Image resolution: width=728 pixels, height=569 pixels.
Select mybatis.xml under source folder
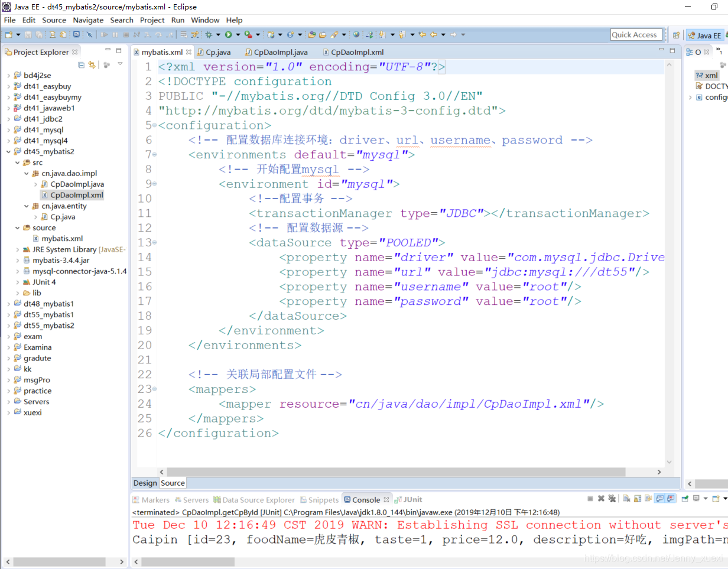point(57,239)
